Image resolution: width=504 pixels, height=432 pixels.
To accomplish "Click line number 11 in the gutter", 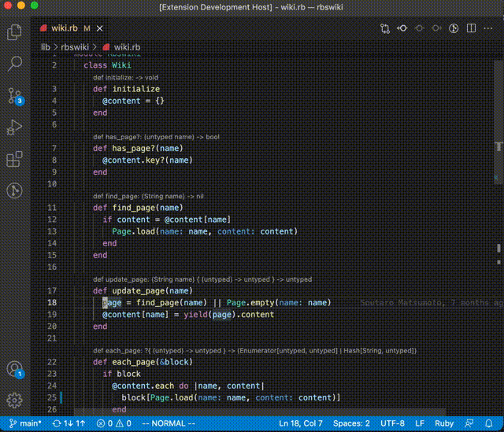I will 52,208.
